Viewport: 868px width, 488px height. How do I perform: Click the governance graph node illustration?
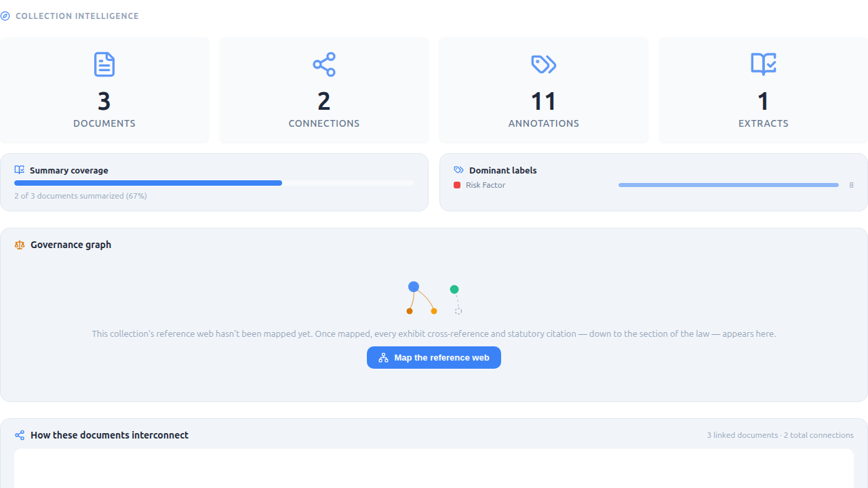point(434,298)
